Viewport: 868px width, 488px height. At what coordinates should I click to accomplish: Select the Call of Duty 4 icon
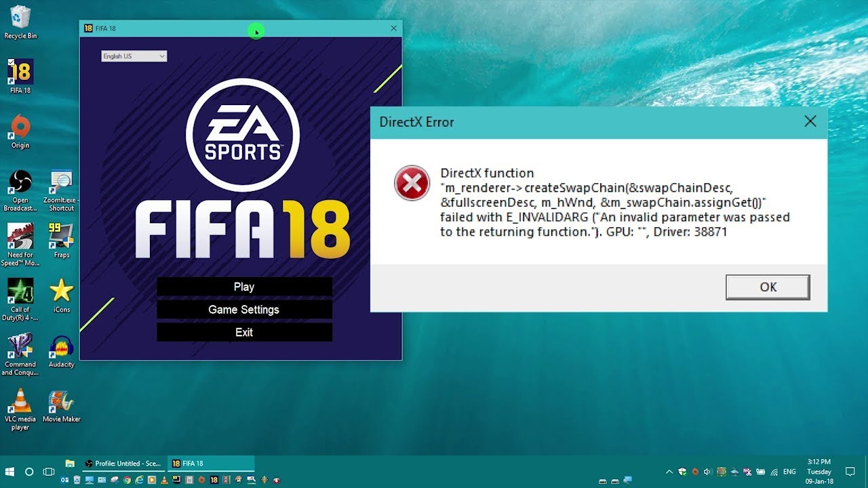point(20,299)
